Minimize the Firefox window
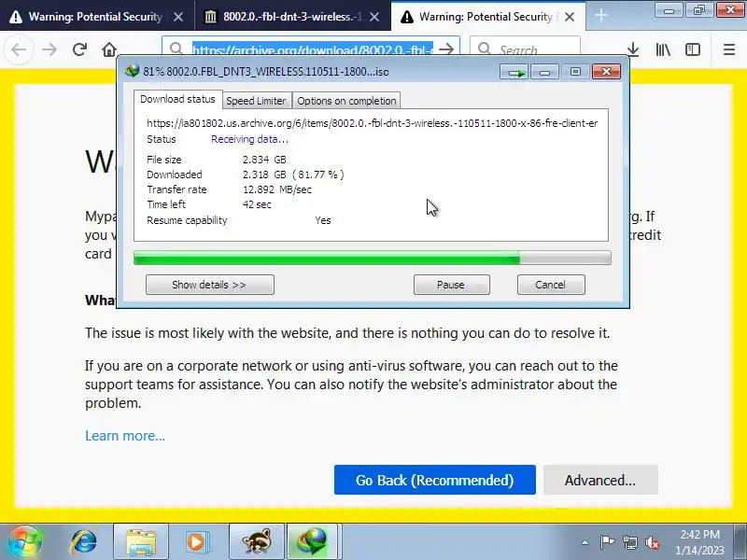 point(669,10)
